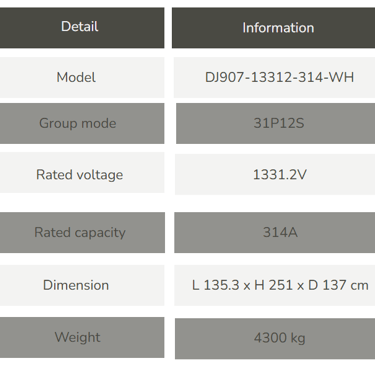Click the text 'Rated capacity'

[x=80, y=233]
